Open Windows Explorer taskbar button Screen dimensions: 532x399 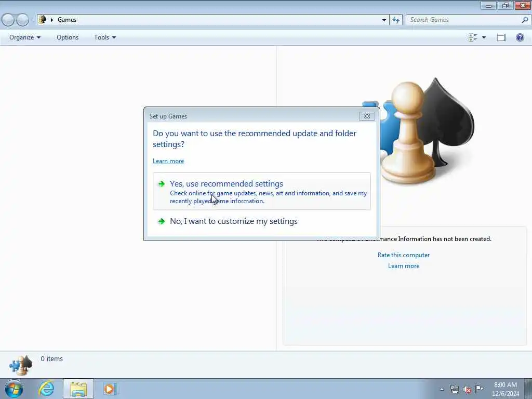(78, 389)
